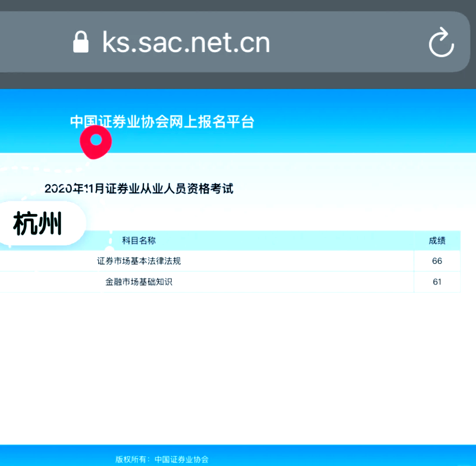The height and width of the screenshot is (466, 476).
Task: Tap the white dot inside the pin marker
Action: 96,139
